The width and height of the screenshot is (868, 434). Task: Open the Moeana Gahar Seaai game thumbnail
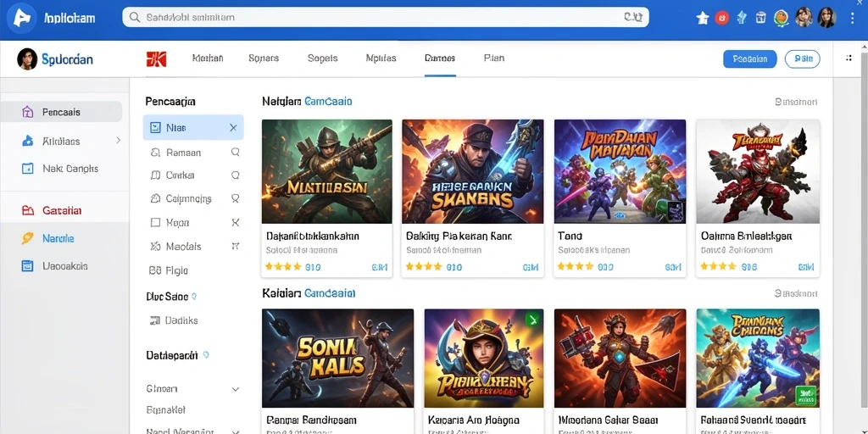[x=620, y=359]
